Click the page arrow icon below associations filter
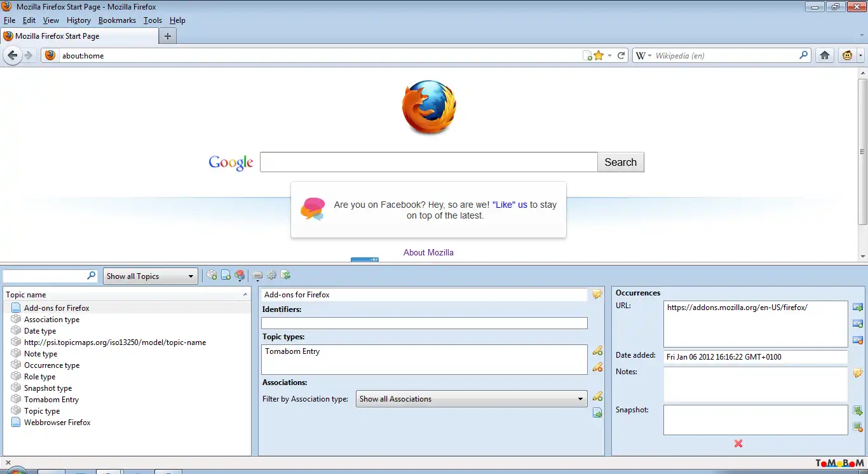Image resolution: width=868 pixels, height=474 pixels. [x=597, y=413]
